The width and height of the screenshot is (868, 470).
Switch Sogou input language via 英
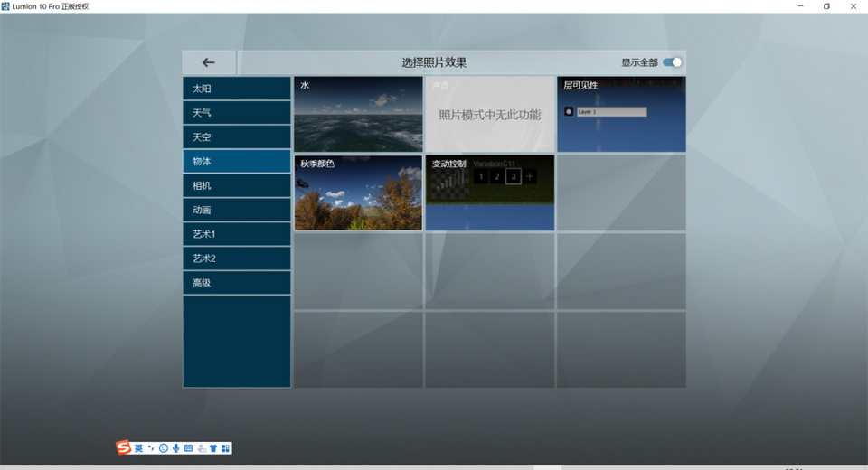tap(138, 448)
